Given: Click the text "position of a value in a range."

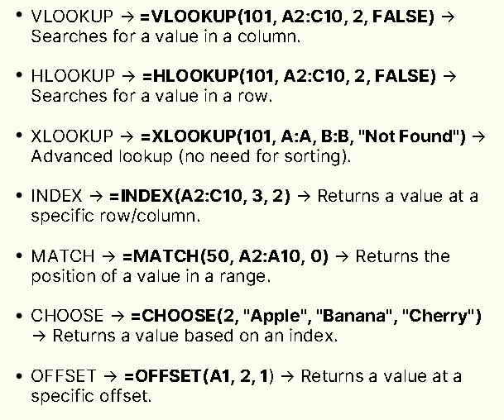Looking at the screenshot, I should coord(151,276).
